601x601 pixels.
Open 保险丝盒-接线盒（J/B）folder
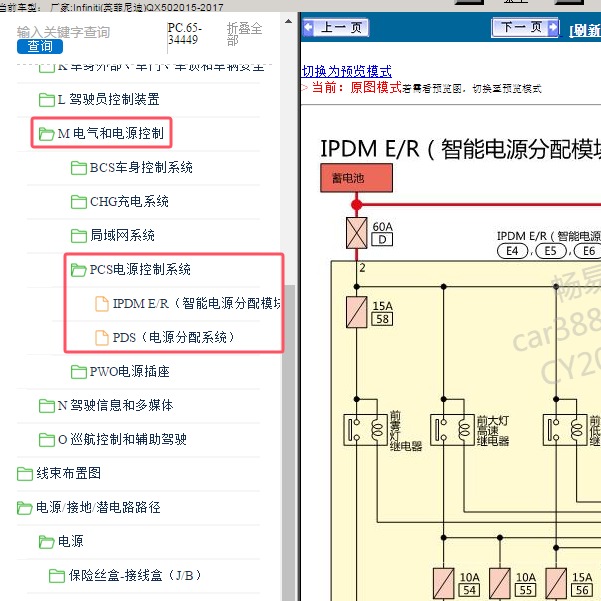135,575
